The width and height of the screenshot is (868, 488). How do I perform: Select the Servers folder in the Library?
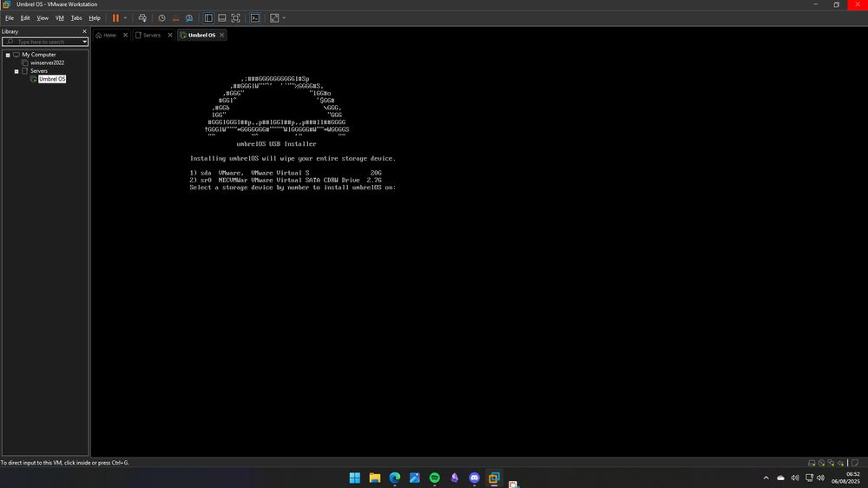[x=39, y=71]
